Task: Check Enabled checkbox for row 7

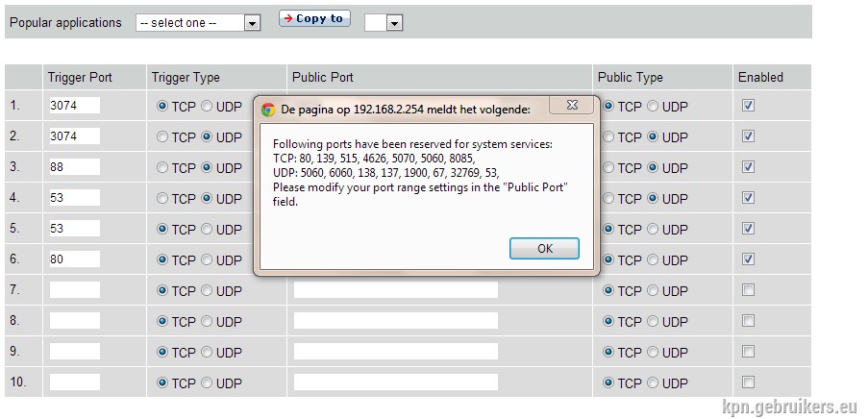Action: click(748, 289)
